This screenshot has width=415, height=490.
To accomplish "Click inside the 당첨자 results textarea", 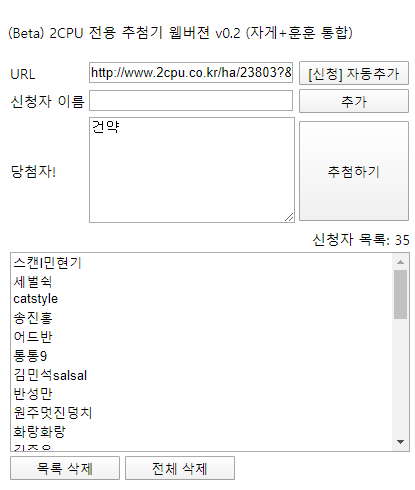I will tap(192, 170).
